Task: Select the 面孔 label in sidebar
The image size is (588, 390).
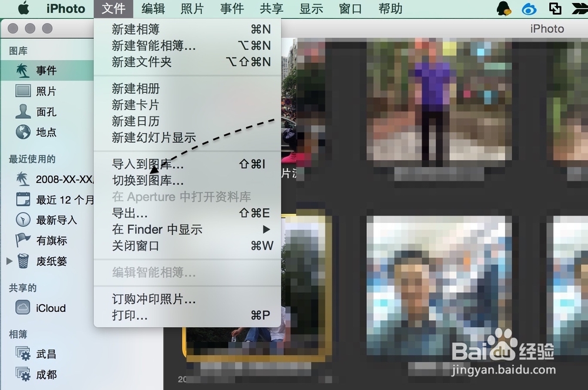Action: click(46, 112)
